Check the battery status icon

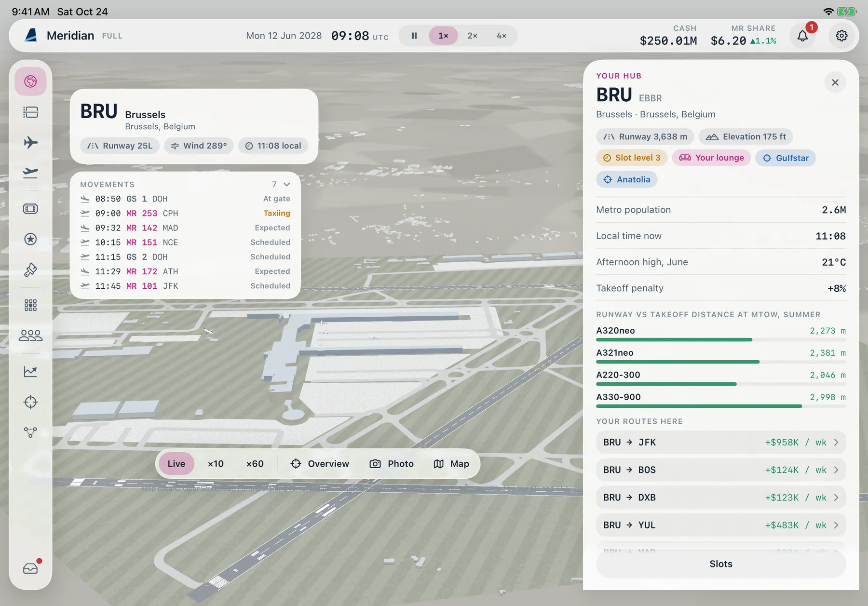pos(846,12)
